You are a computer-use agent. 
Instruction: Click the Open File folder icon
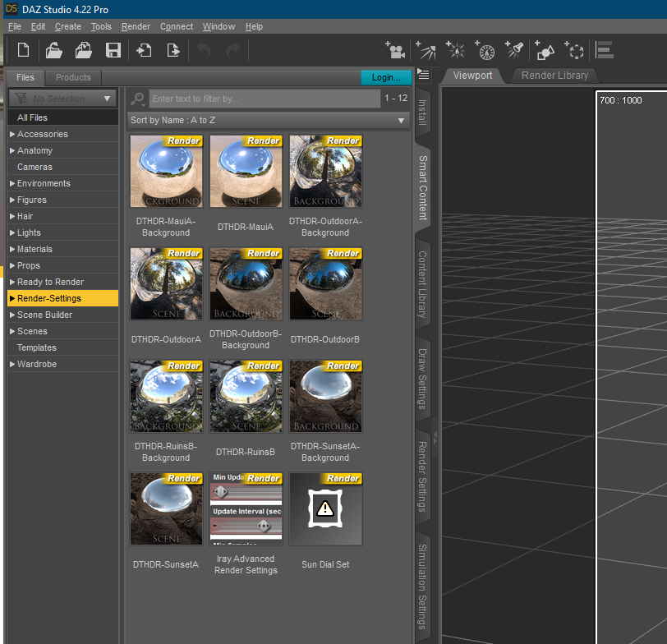pyautogui.click(x=54, y=50)
